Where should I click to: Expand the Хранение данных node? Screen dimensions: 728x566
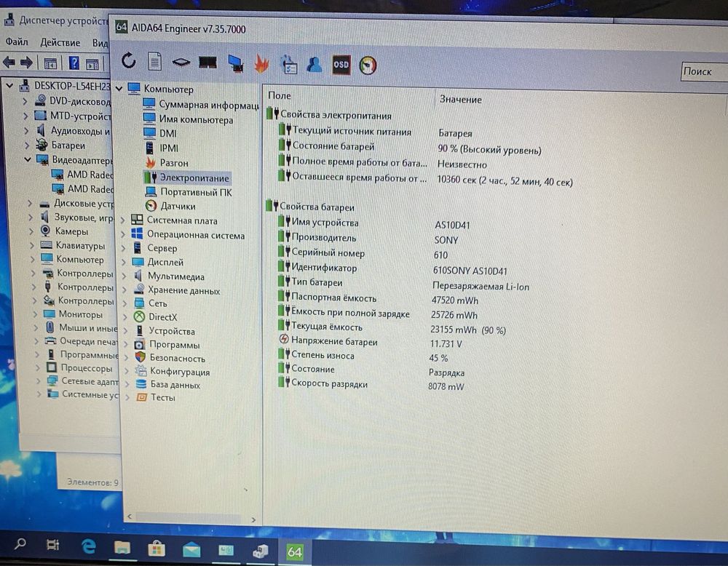click(x=124, y=290)
